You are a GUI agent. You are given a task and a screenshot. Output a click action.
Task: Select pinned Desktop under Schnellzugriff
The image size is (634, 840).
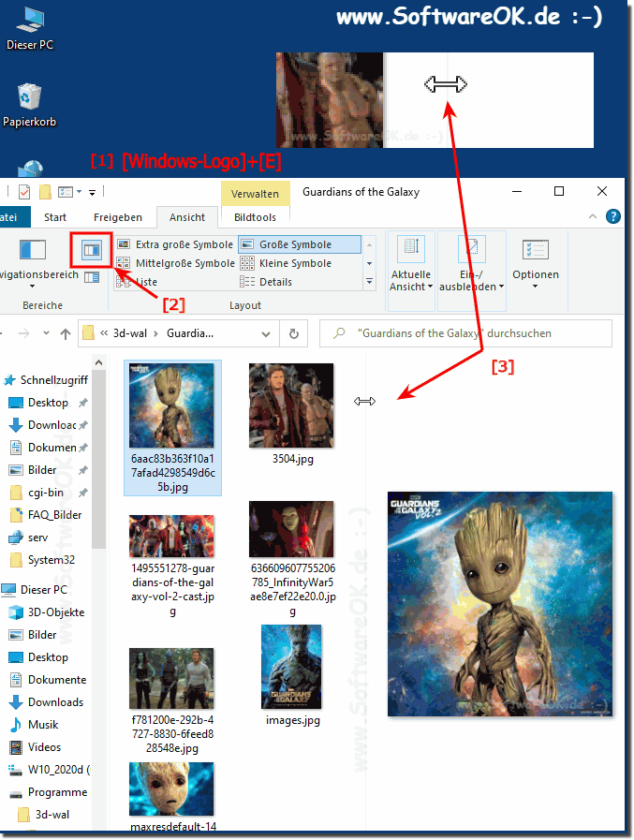pyautogui.click(x=48, y=403)
